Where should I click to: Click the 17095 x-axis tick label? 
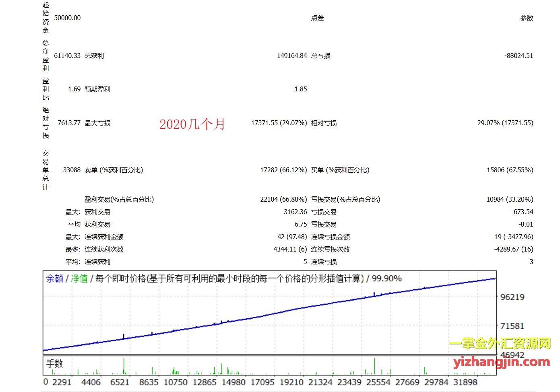(262, 382)
